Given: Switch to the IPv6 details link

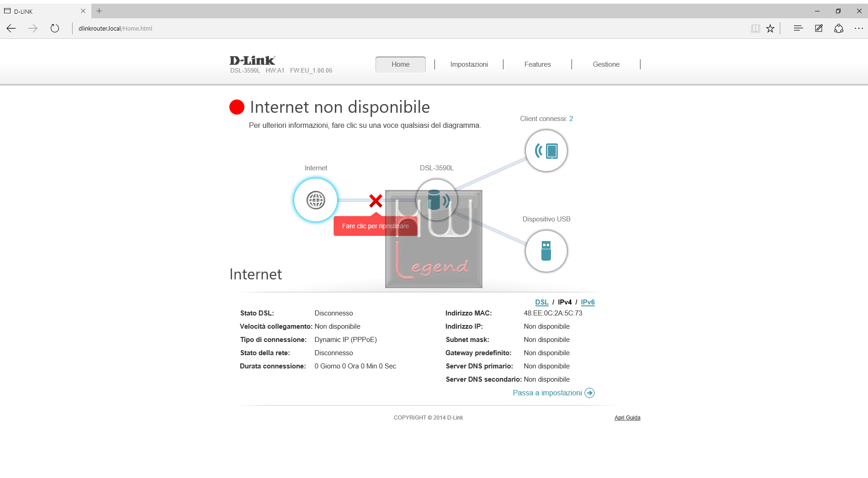Looking at the screenshot, I should 588,302.
